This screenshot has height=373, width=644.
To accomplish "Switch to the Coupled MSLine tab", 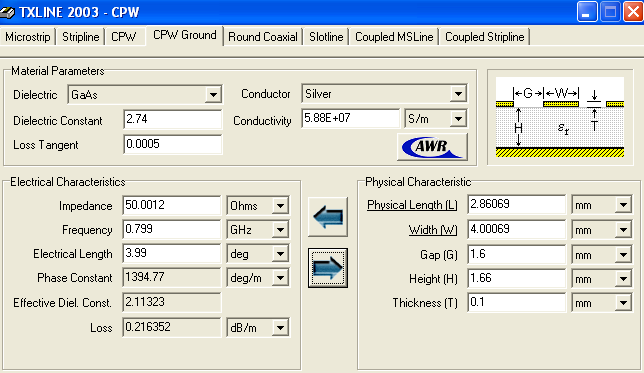I will [394, 37].
